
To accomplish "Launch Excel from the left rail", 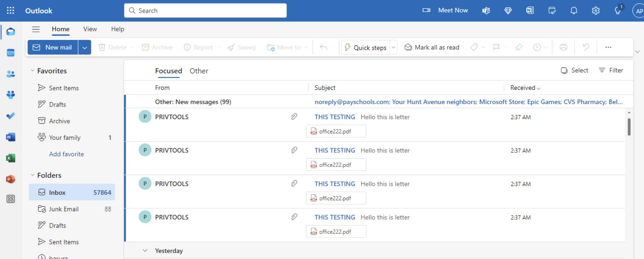I will (x=10, y=158).
